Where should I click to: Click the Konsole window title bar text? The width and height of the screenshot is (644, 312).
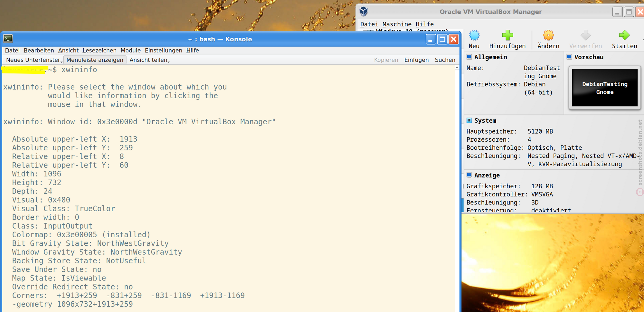click(220, 39)
